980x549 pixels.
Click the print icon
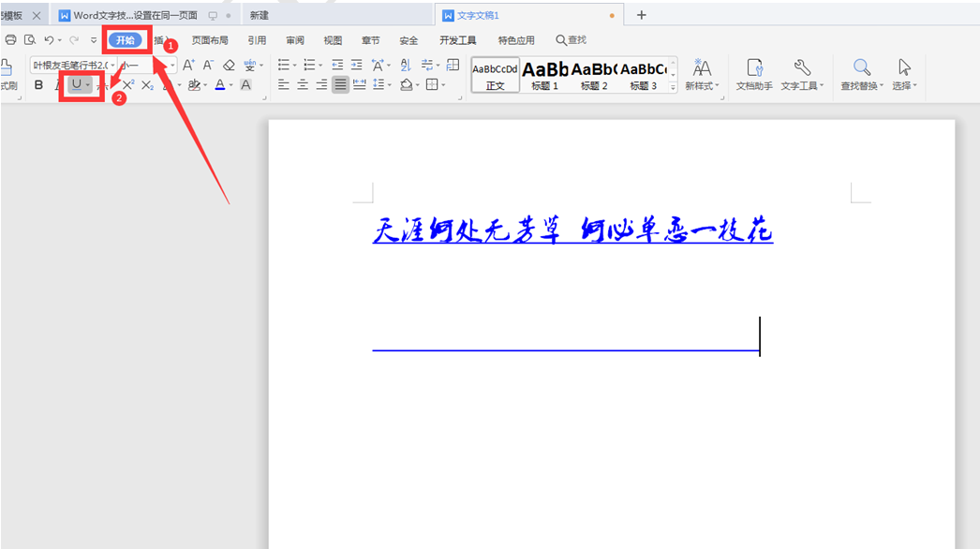tap(10, 39)
